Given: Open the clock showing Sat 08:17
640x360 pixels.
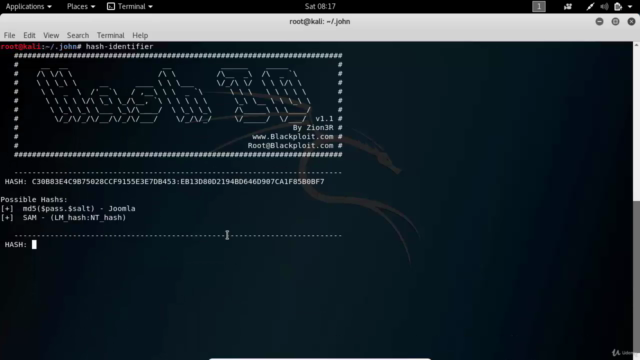Looking at the screenshot, I should 320,7.
